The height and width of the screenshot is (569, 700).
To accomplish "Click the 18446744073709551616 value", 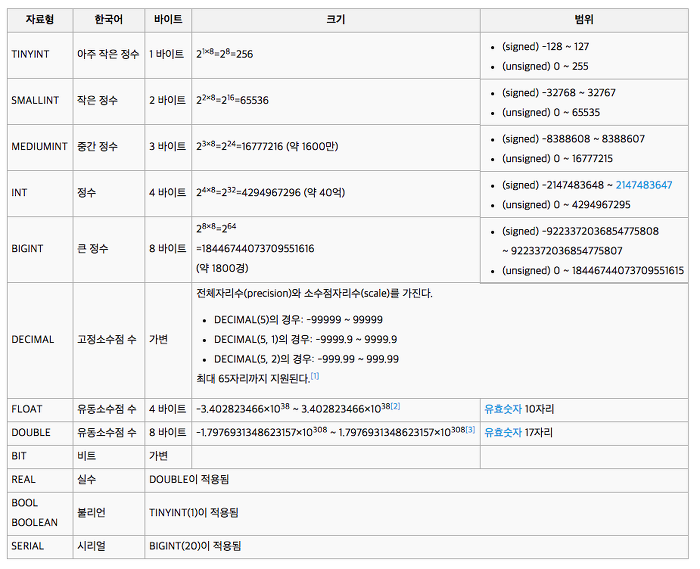I will coord(258,249).
